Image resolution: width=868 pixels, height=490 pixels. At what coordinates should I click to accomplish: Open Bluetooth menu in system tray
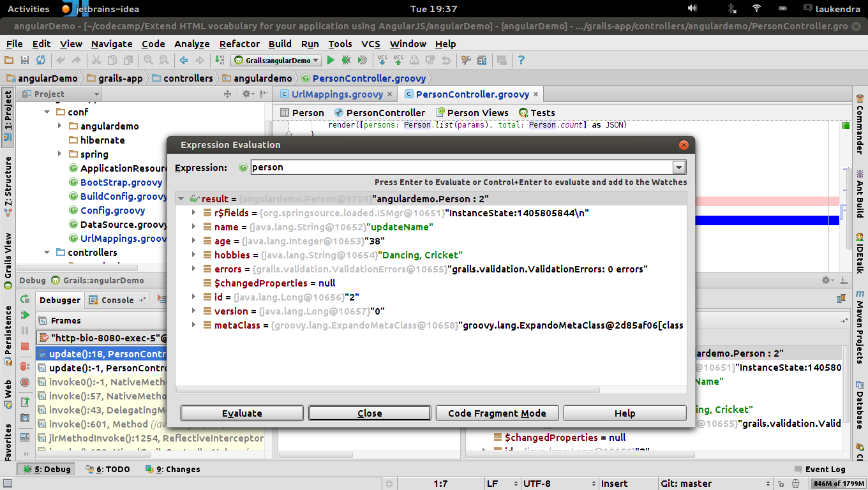pos(732,9)
